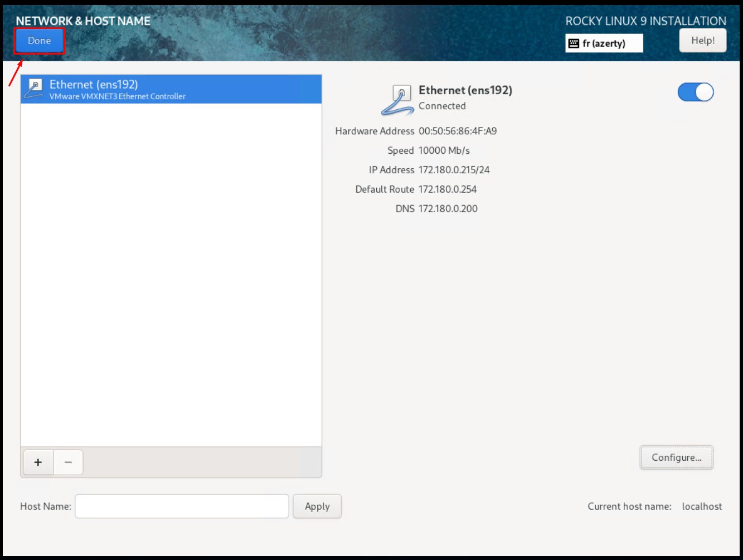Open the Help! page
Viewport: 743px width, 560px height.
703,40
